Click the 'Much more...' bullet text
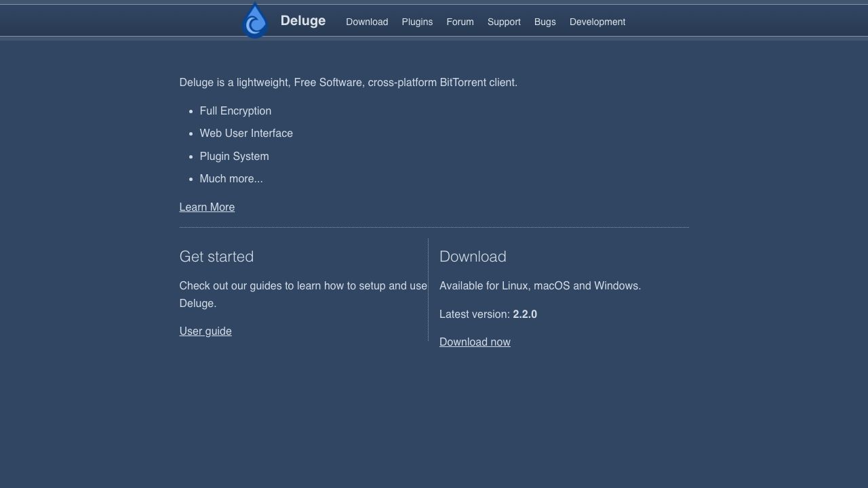Screen dimensions: 868x488 coord(231,179)
